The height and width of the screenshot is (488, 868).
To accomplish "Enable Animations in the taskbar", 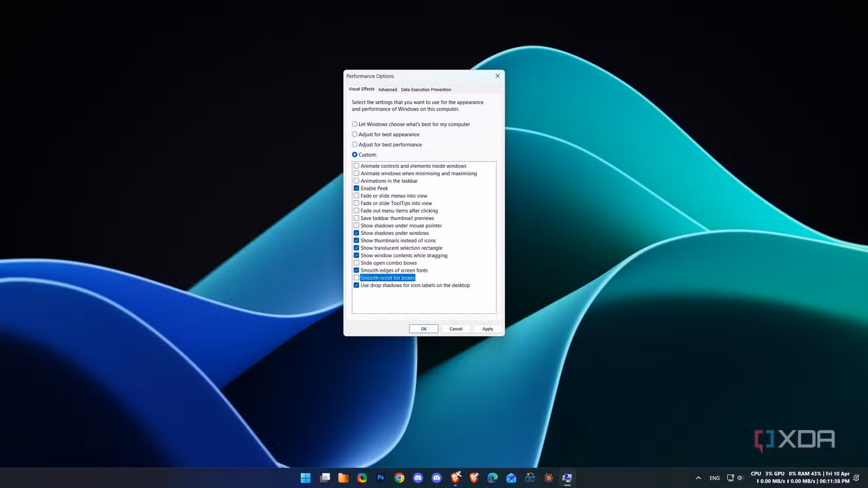I will [x=356, y=181].
